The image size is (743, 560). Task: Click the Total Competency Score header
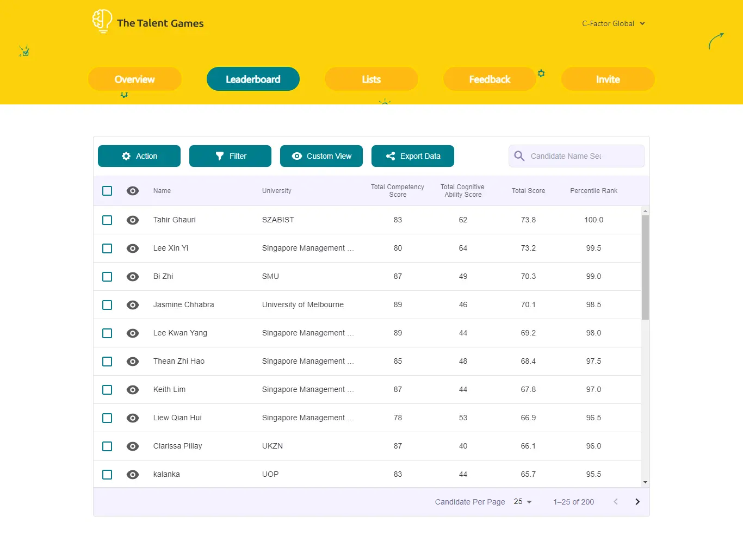[x=398, y=191]
